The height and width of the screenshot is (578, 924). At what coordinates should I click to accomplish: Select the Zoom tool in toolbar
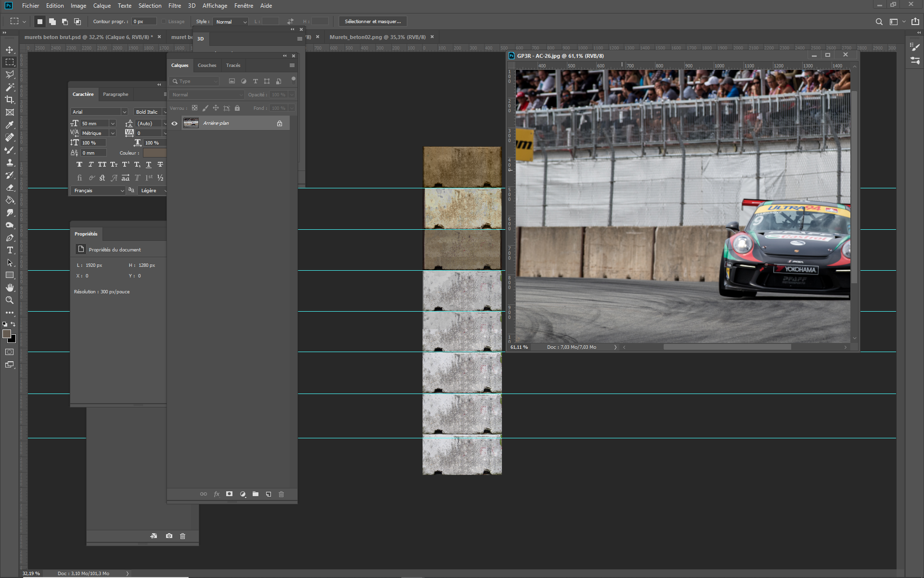pos(10,300)
